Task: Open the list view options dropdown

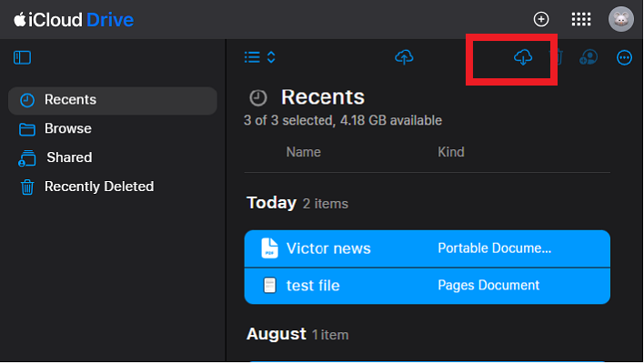Action: tap(260, 57)
